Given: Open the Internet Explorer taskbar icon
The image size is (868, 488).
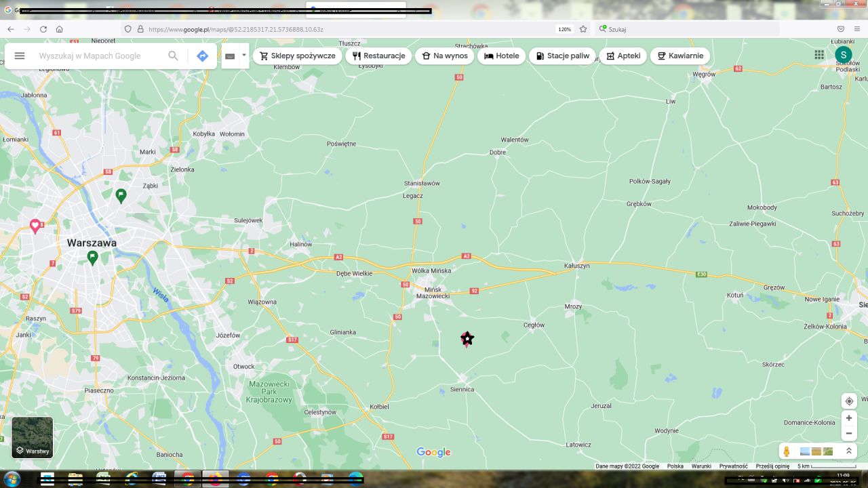Looking at the screenshot, I should coord(131,479).
